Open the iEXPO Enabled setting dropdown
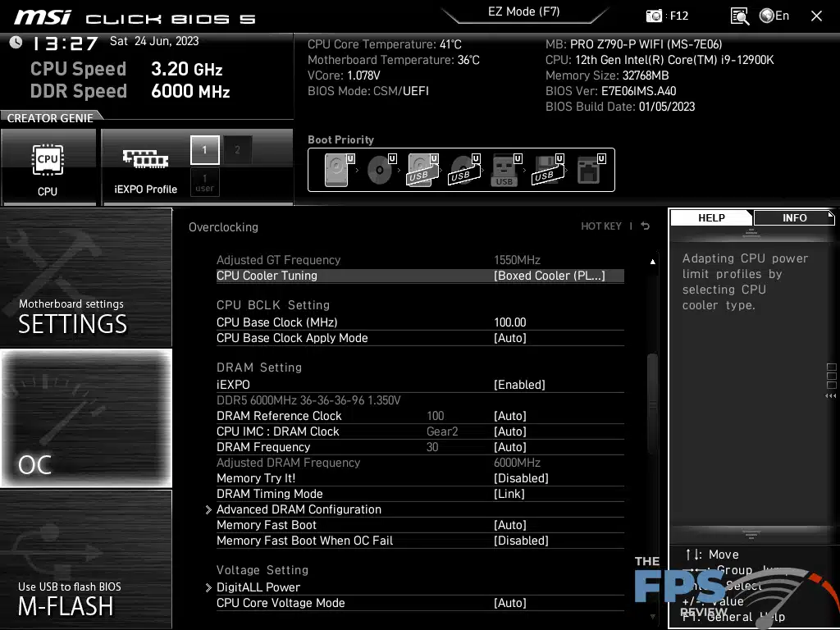The height and width of the screenshot is (630, 840). click(519, 385)
